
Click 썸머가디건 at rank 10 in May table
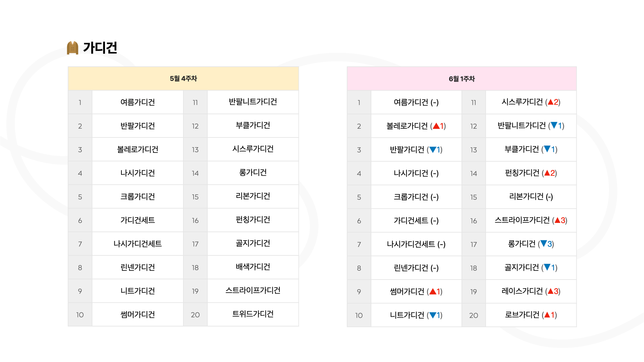pos(138,314)
